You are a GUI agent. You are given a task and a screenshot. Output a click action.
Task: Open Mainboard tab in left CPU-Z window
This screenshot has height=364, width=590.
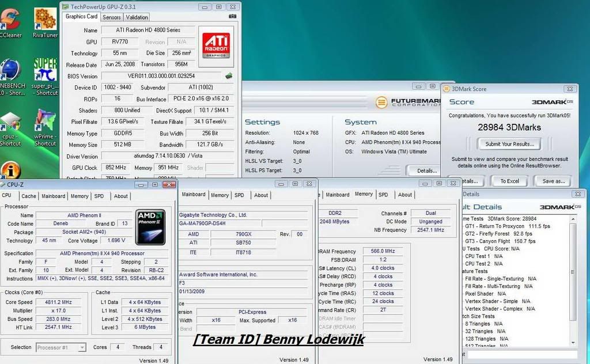[53, 196]
